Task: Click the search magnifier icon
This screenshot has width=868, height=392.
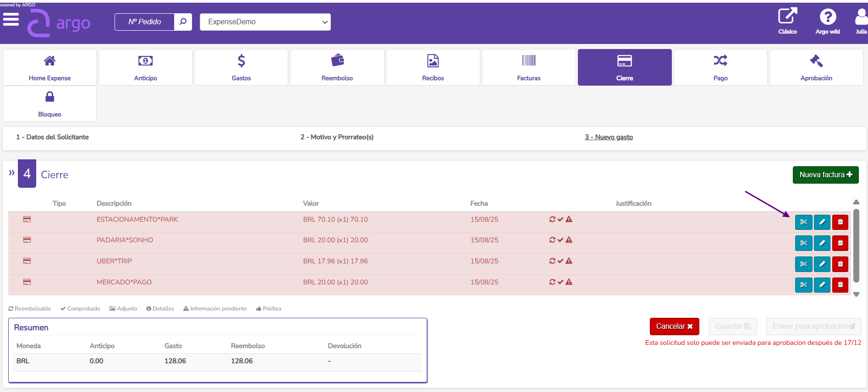Action: pyautogui.click(x=183, y=22)
